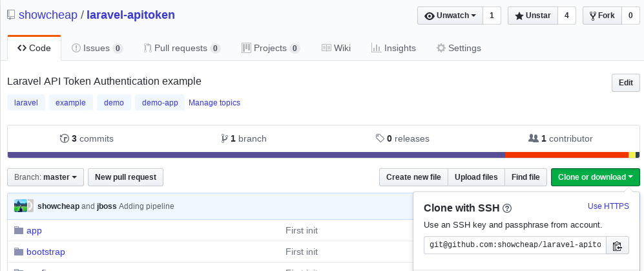644x271 pixels.
Task: Click the repository book icon
Action: click(12, 14)
